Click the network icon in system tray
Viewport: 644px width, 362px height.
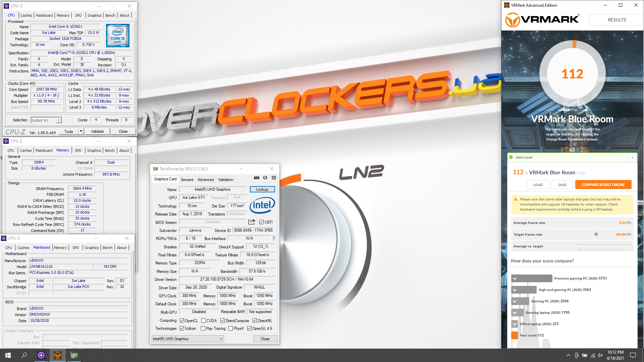593,355
